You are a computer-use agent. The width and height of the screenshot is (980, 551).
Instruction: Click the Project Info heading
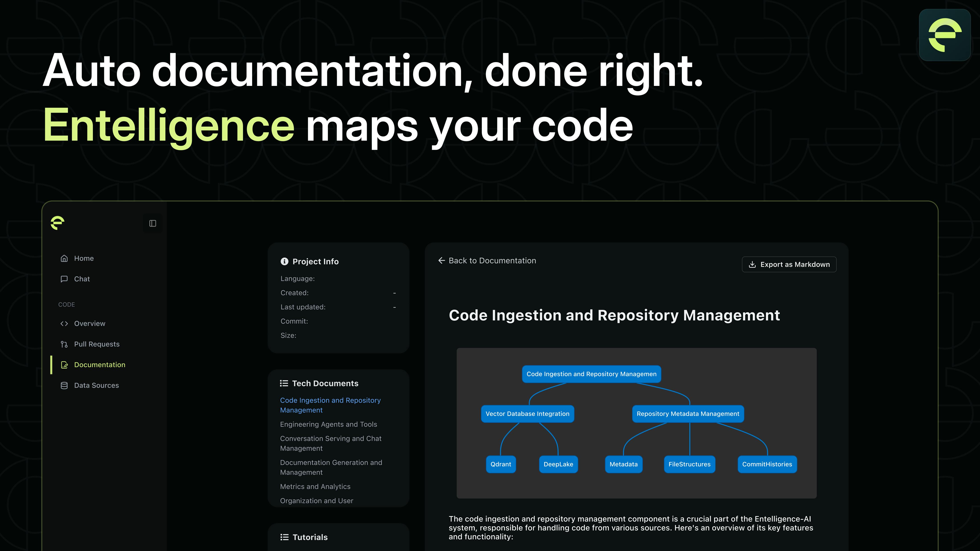point(315,261)
